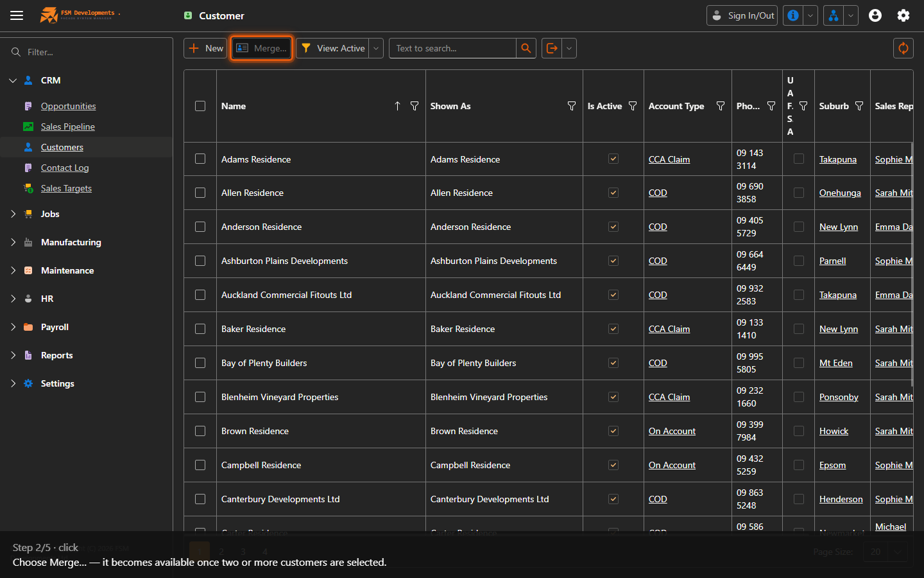Click the Text to search field
Image resolution: width=924 pixels, height=578 pixels.
pos(453,48)
